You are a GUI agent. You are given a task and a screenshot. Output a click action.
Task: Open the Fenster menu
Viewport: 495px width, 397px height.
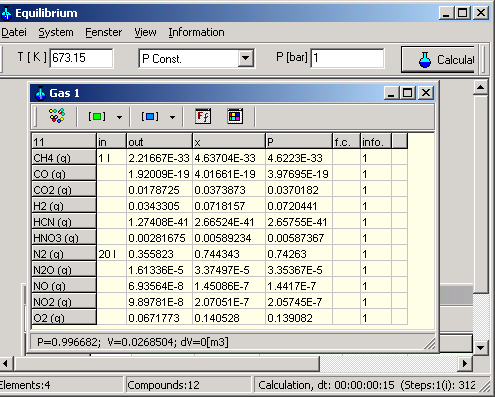click(104, 32)
